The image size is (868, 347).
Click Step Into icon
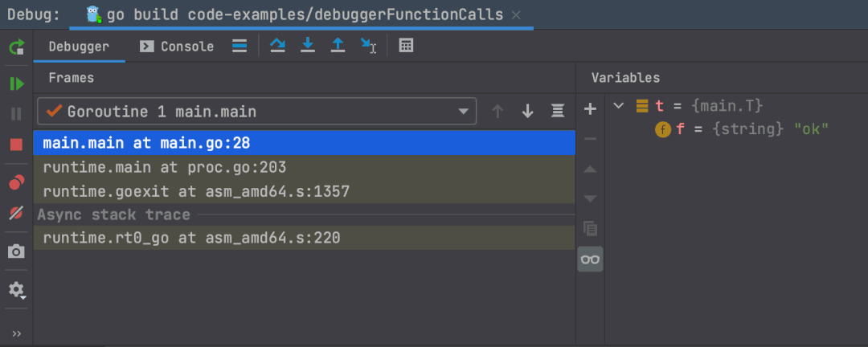tap(308, 46)
